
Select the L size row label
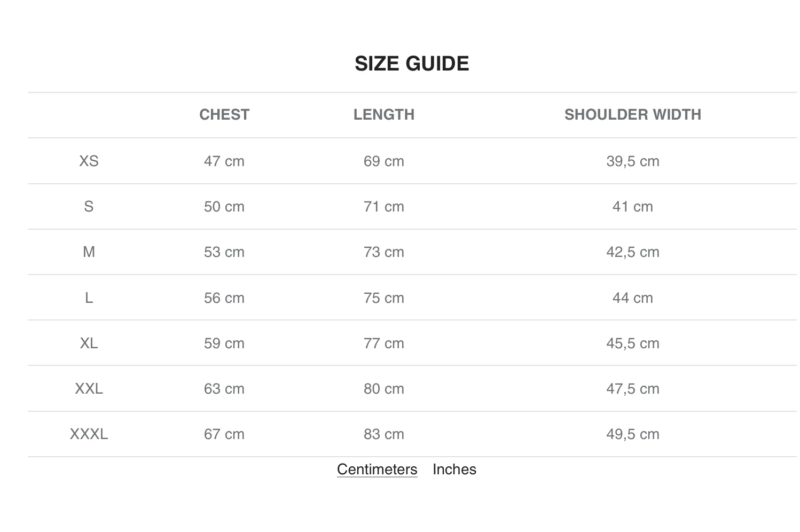tap(89, 298)
